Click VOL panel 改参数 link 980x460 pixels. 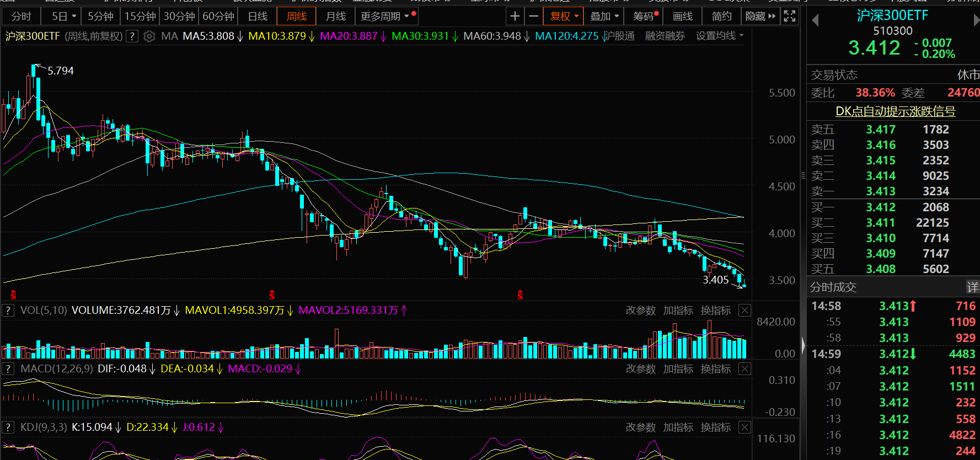pyautogui.click(x=641, y=311)
